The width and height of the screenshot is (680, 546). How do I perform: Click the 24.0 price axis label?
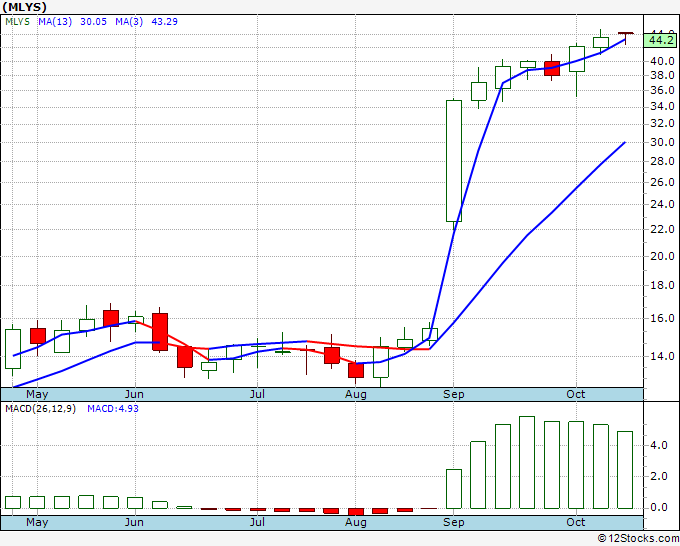[662, 204]
